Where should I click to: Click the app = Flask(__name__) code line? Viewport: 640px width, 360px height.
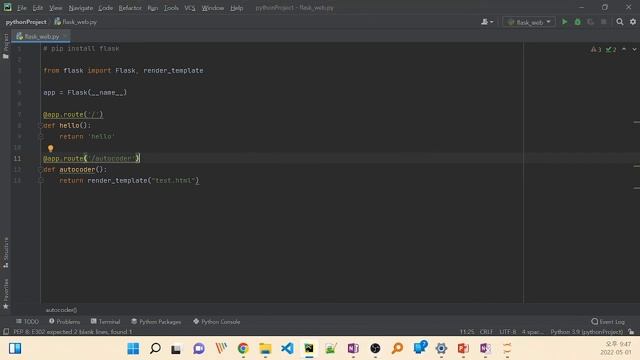85,93
